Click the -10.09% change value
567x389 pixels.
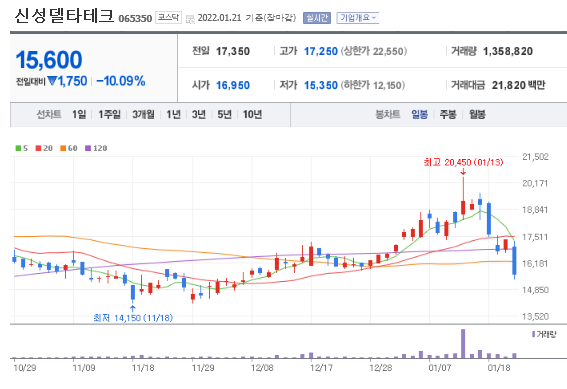(121, 81)
